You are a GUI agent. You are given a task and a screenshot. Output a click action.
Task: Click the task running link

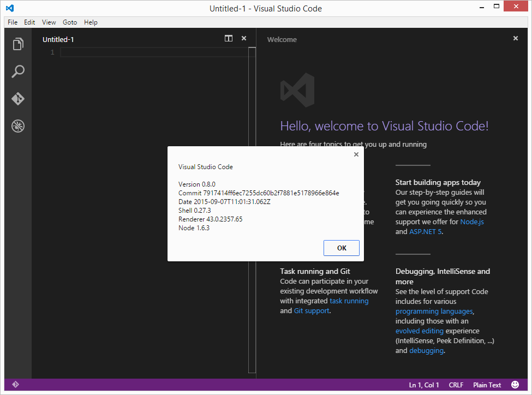(x=349, y=301)
